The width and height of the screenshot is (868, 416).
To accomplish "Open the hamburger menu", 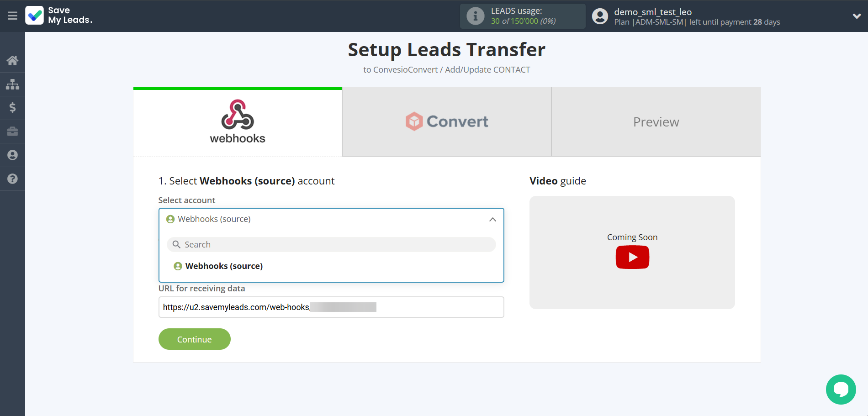I will click(x=12, y=16).
